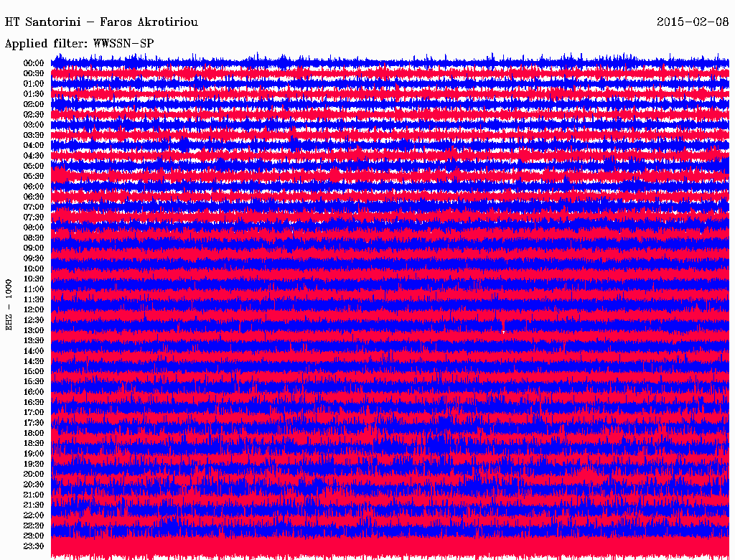
Task: Select the 06:00 time label
Action: click(x=34, y=187)
